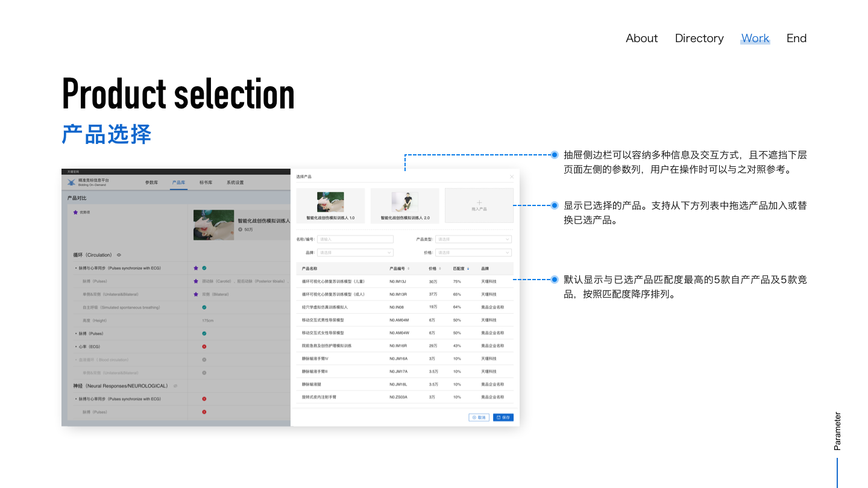Sort by 价格 column arrows
The image size is (868, 488).
tap(440, 268)
